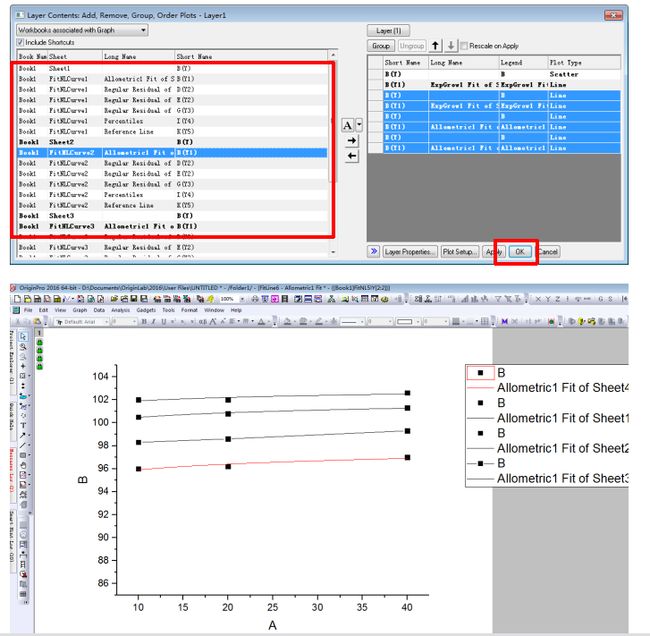Click the Layer Properties button
This screenshot has height=636, width=650.
(x=409, y=252)
